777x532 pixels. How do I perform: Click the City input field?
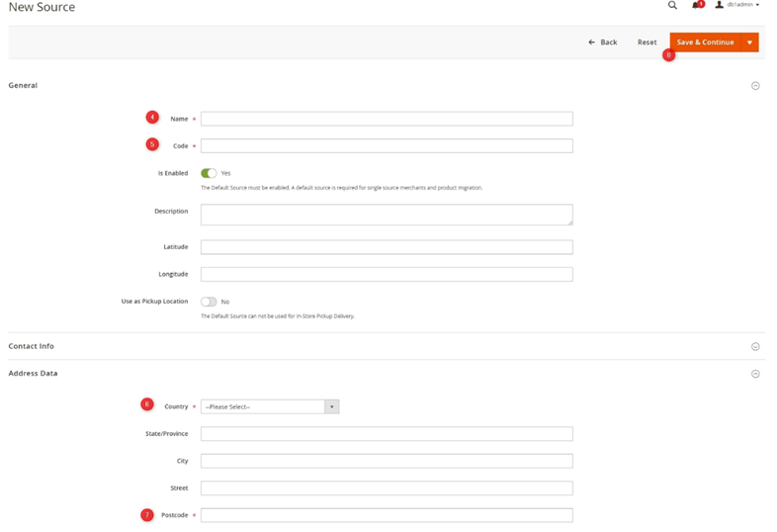pos(387,461)
